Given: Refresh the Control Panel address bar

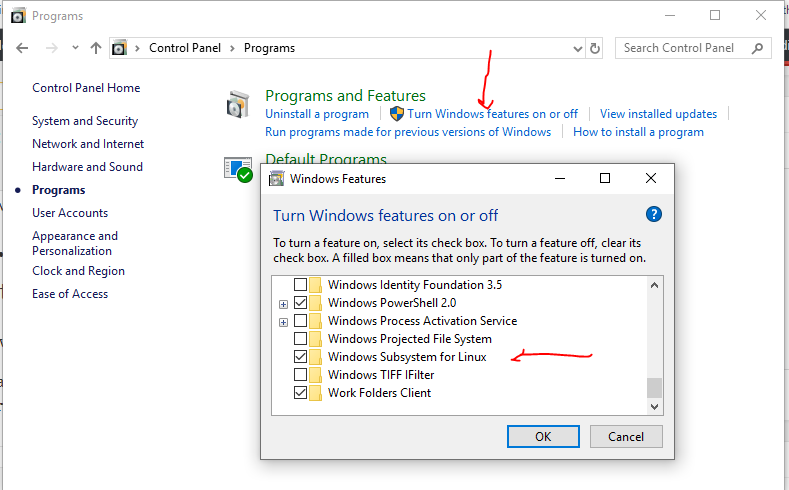Looking at the screenshot, I should 596,48.
